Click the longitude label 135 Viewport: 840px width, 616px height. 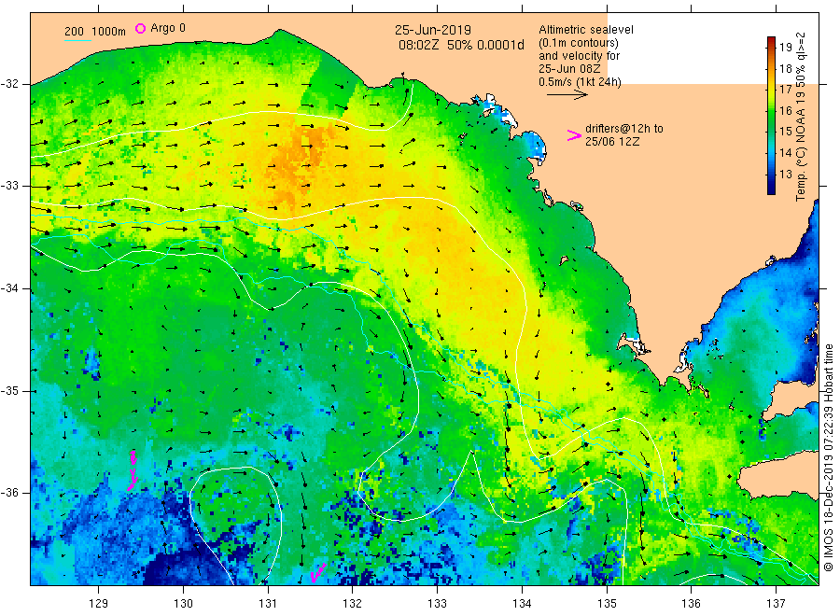(x=607, y=604)
